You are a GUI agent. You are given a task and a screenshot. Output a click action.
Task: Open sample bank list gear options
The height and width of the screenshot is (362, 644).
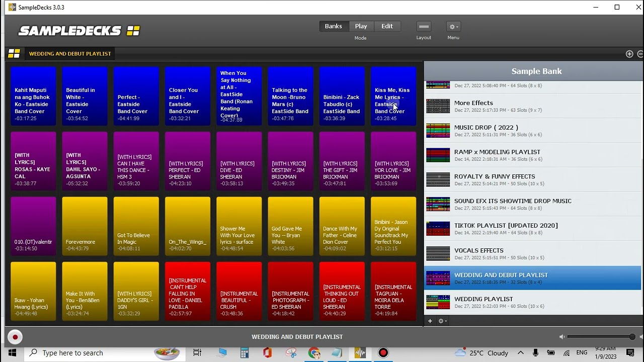(x=442, y=321)
